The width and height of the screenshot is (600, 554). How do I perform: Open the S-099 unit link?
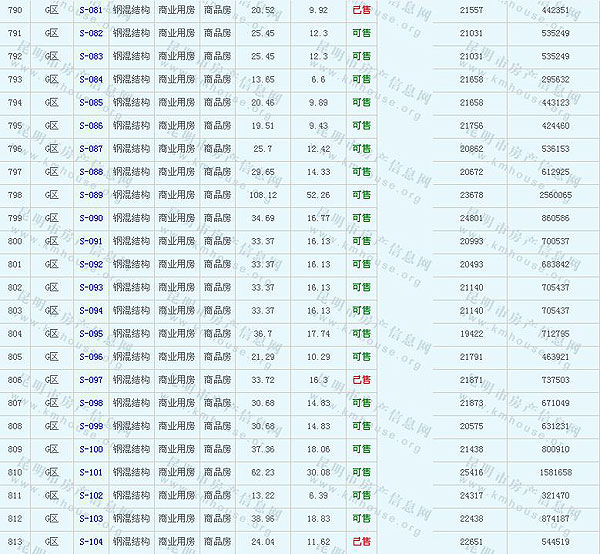[90, 426]
